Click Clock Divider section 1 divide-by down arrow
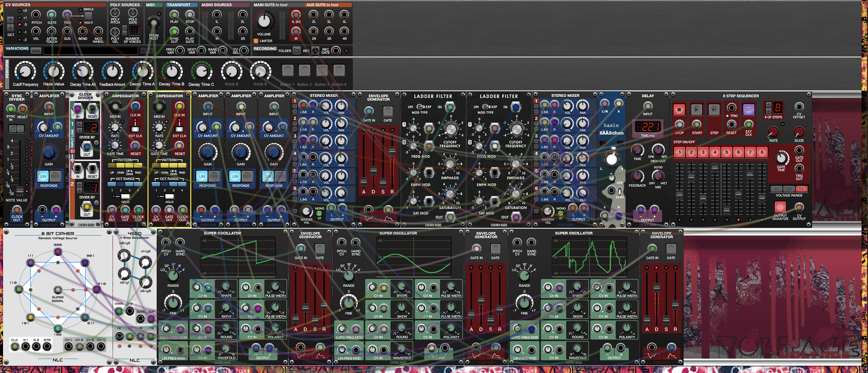The width and height of the screenshot is (868, 373). point(79,130)
